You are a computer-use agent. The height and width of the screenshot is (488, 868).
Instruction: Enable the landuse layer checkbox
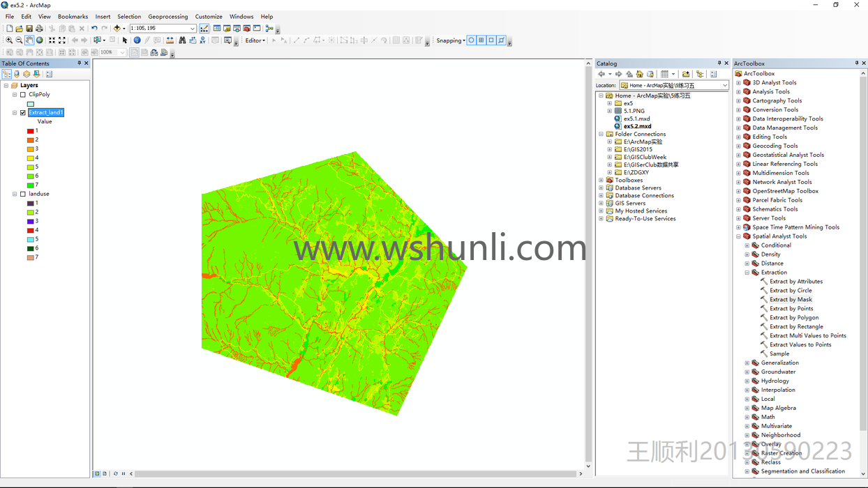click(23, 194)
